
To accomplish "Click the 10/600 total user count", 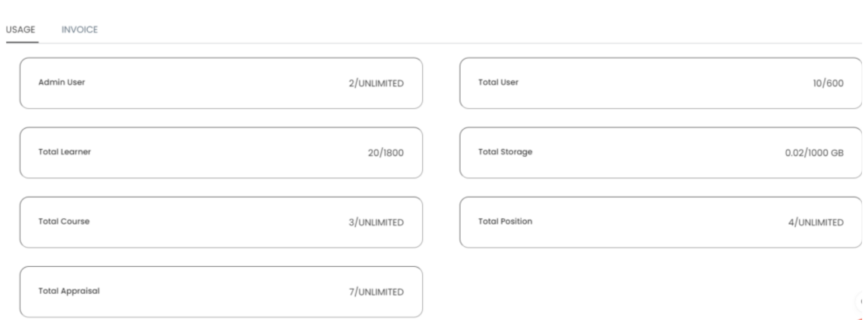I will pyautogui.click(x=828, y=83).
